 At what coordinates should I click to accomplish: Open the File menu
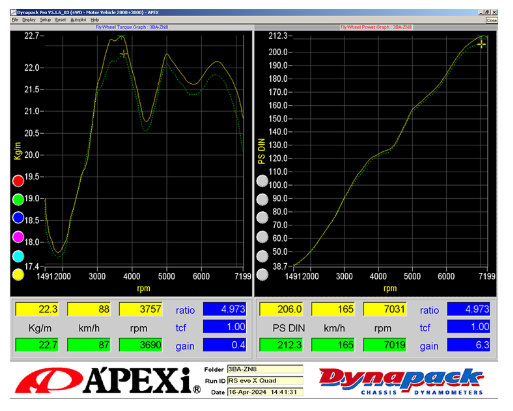(x=15, y=20)
